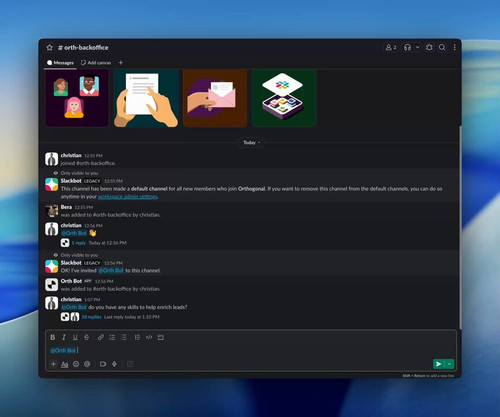Open schedule send options dropdown
Image resolution: width=500 pixels, height=417 pixels.
click(x=449, y=364)
